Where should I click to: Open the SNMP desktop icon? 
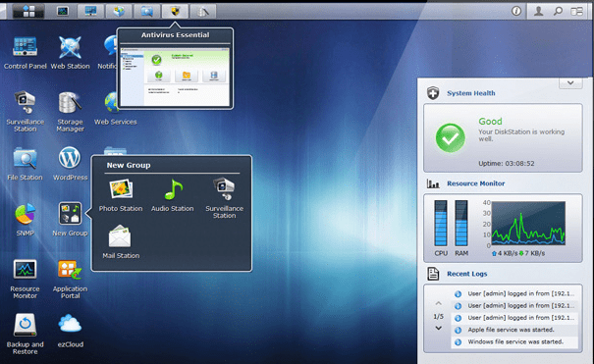(25, 220)
